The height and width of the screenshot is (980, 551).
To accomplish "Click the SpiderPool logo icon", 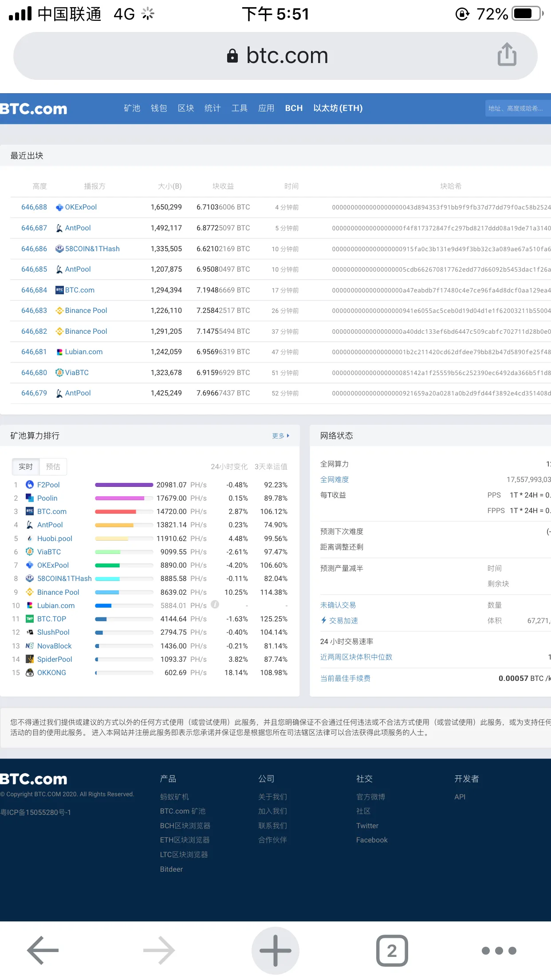I will 30,659.
